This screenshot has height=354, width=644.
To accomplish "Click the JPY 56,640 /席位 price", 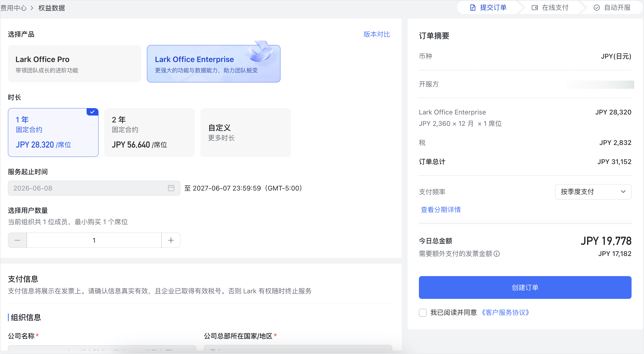I will pyautogui.click(x=139, y=145).
